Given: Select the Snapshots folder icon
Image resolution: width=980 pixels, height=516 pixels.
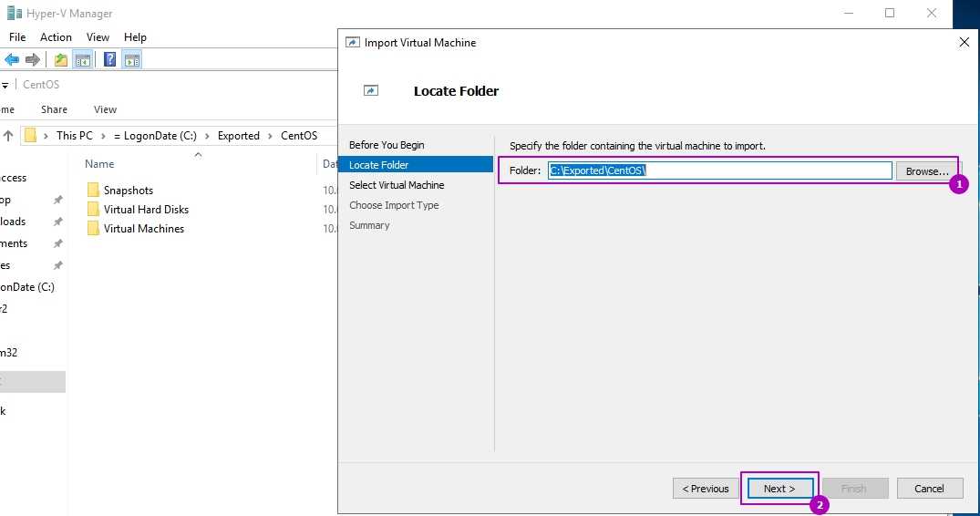Looking at the screenshot, I should click(x=93, y=191).
